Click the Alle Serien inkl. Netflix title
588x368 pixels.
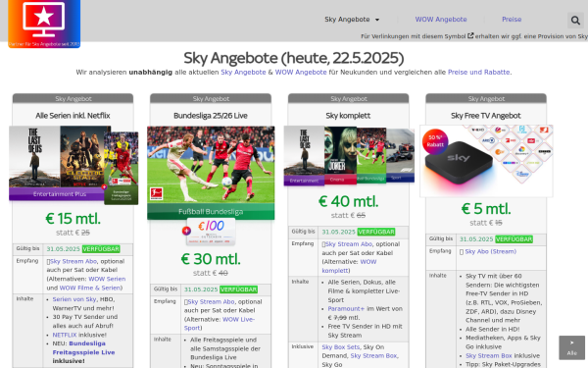click(73, 116)
